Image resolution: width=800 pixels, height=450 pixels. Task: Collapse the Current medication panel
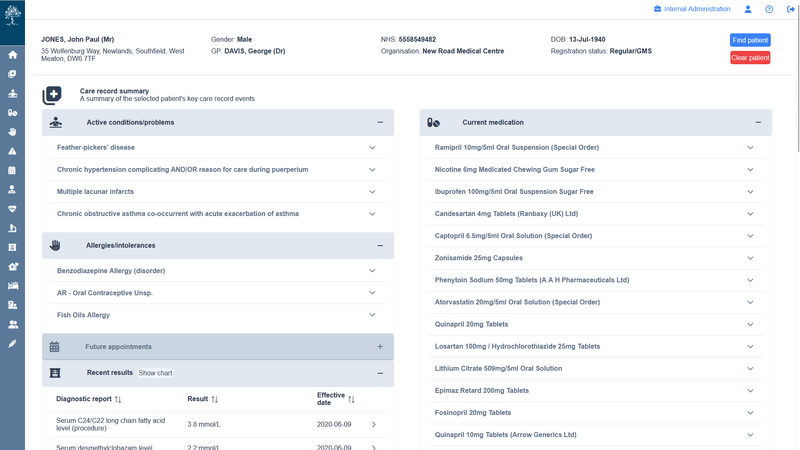[x=758, y=122]
